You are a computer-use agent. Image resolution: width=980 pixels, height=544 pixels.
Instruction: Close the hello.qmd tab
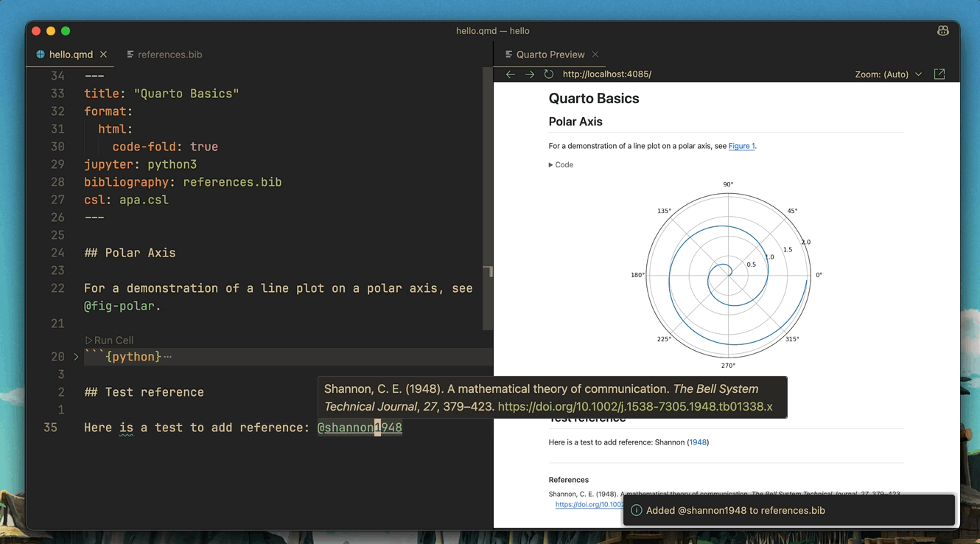104,55
